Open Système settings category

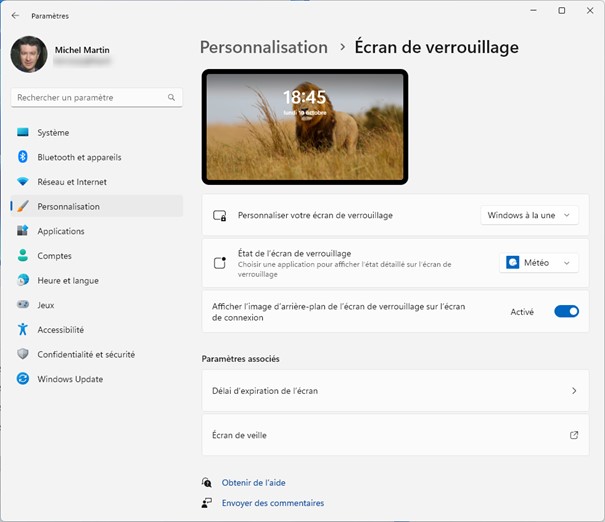tap(96, 132)
